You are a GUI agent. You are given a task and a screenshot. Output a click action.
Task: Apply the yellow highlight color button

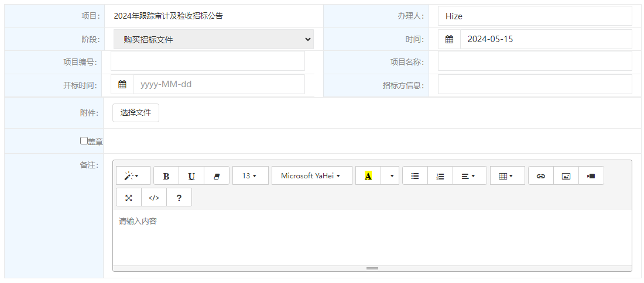(368, 176)
